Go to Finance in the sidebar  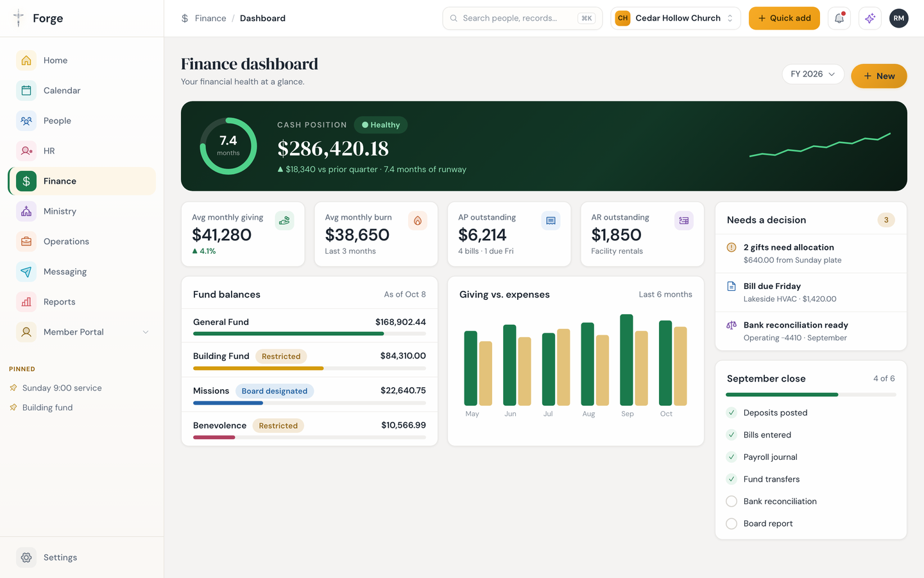click(x=82, y=181)
